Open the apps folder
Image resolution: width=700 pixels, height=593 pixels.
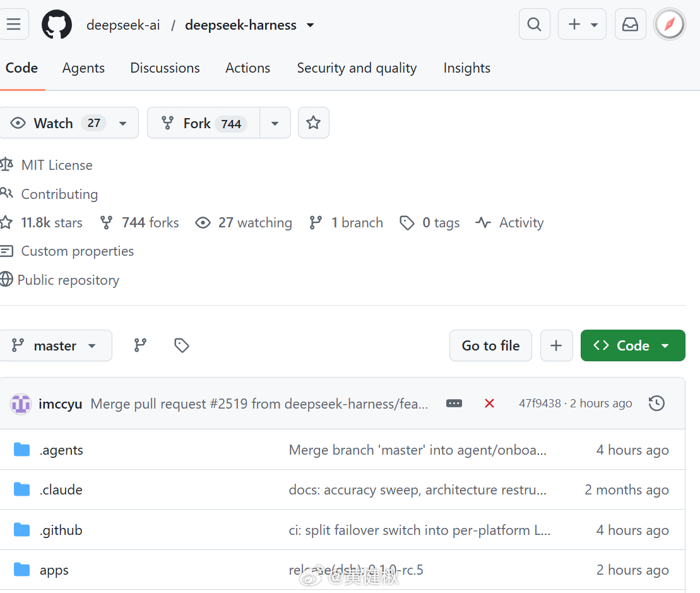[54, 570]
